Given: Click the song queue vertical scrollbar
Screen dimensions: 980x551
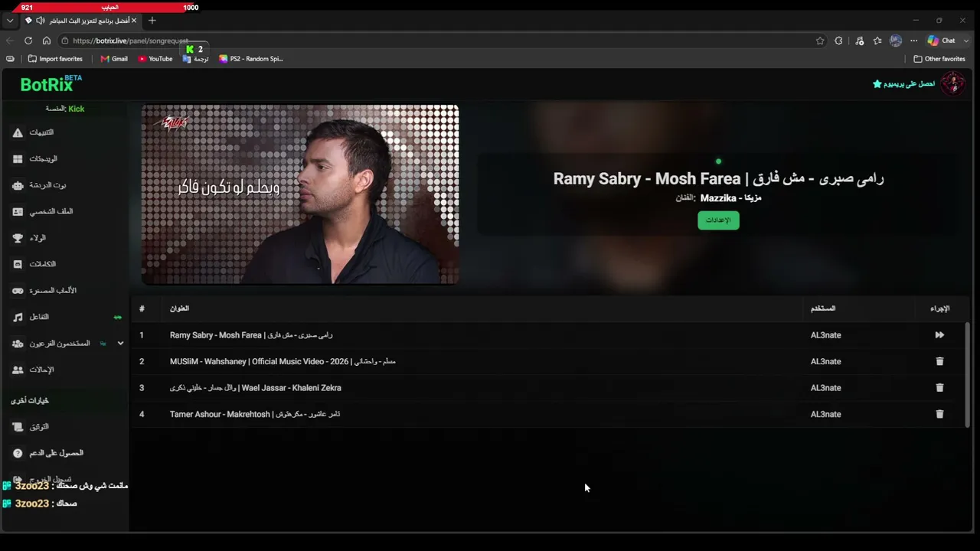Looking at the screenshot, I should [967, 375].
